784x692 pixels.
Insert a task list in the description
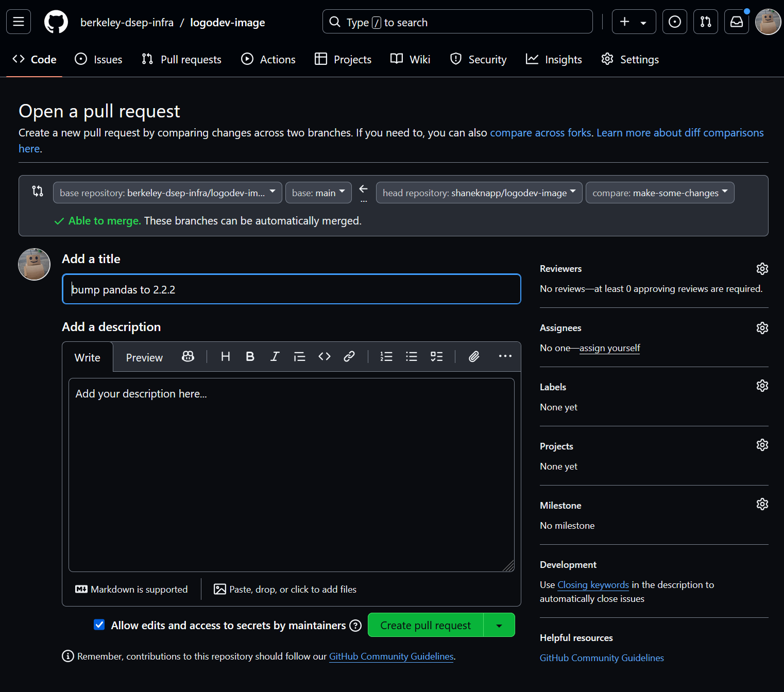[436, 357]
